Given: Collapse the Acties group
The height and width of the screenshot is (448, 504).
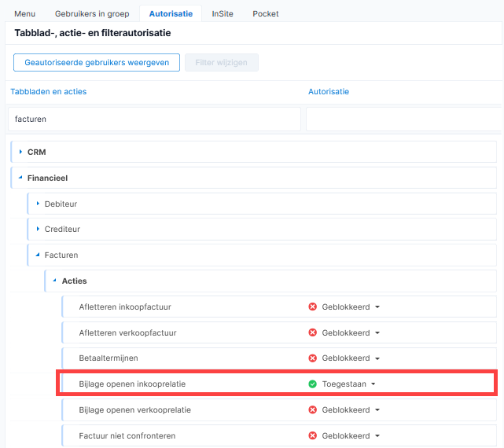Looking at the screenshot, I should pyautogui.click(x=55, y=281).
